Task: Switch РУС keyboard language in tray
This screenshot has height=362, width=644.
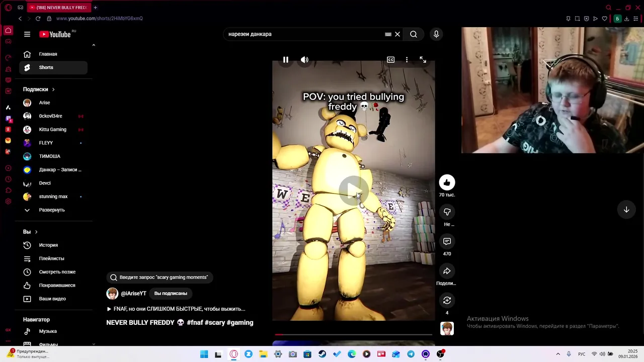Action: click(582, 354)
